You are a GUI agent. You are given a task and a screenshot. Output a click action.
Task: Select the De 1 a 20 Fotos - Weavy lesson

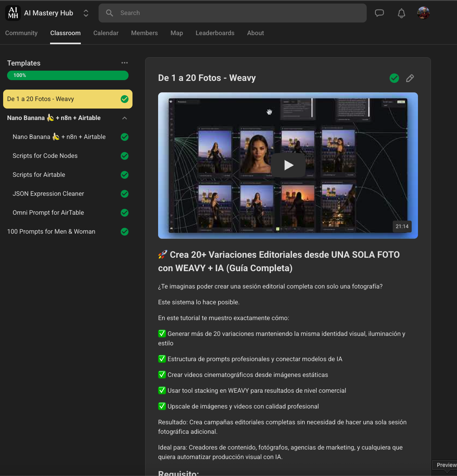tap(68, 99)
